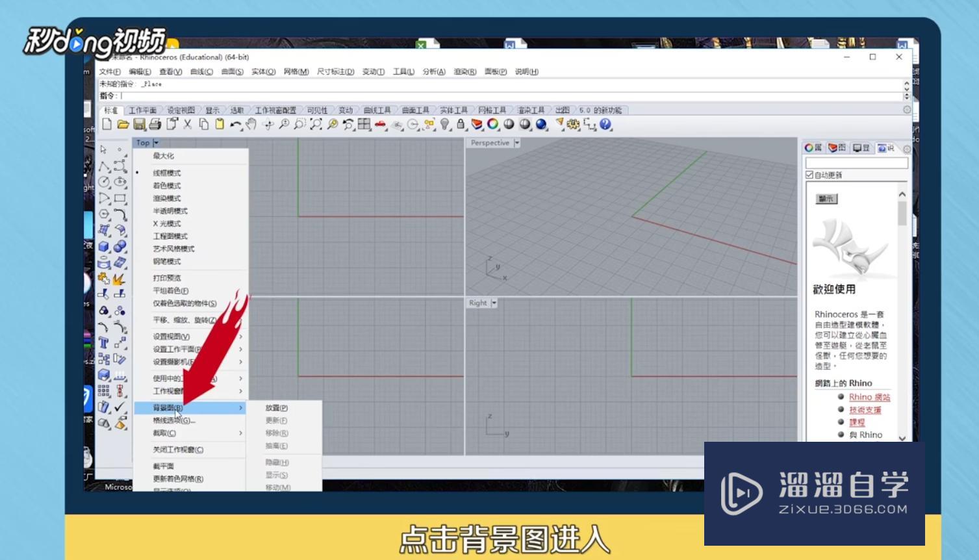Click the Options gear icon in toolbar
979x560 pixels.
573,124
